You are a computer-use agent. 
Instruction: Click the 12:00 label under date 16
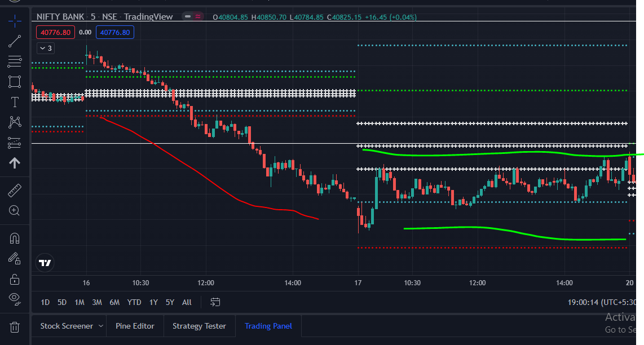click(206, 283)
